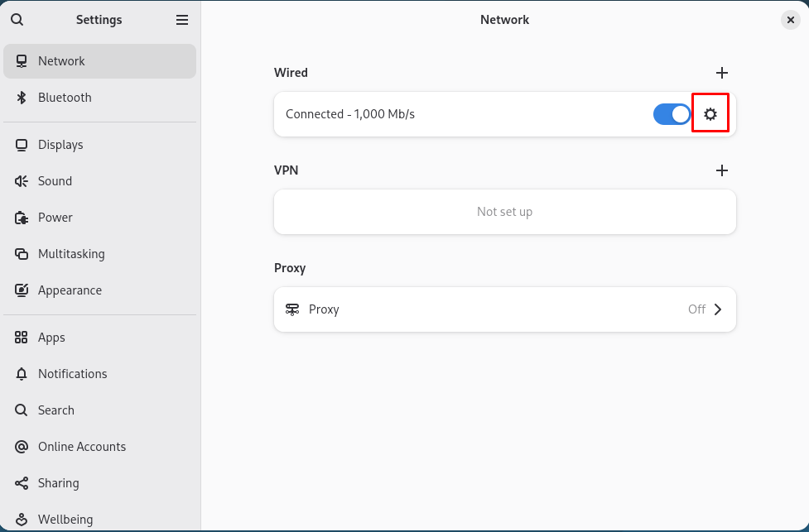The height and width of the screenshot is (532, 809).
Task: Expand the Proxy chevron arrow
Action: (x=718, y=309)
